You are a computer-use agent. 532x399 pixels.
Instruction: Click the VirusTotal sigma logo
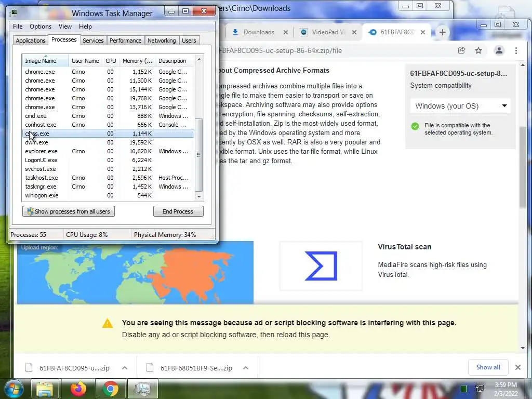321,266
